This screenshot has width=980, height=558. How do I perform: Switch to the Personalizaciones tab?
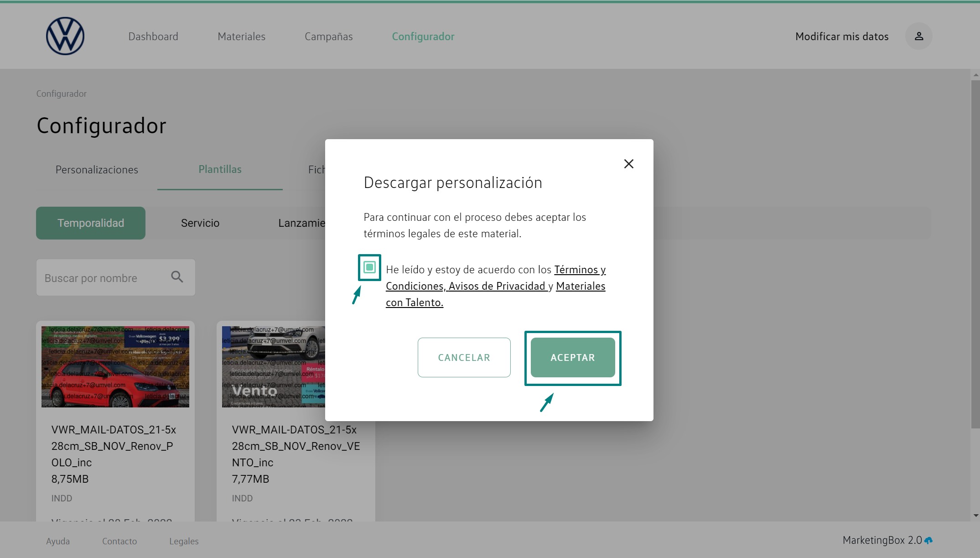[x=97, y=170]
